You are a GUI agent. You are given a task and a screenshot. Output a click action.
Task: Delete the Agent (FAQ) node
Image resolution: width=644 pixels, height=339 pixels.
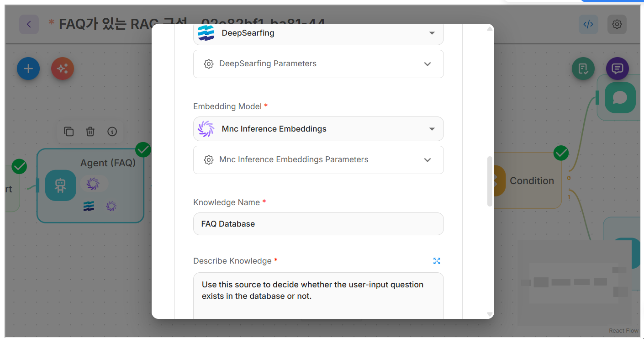click(x=90, y=132)
